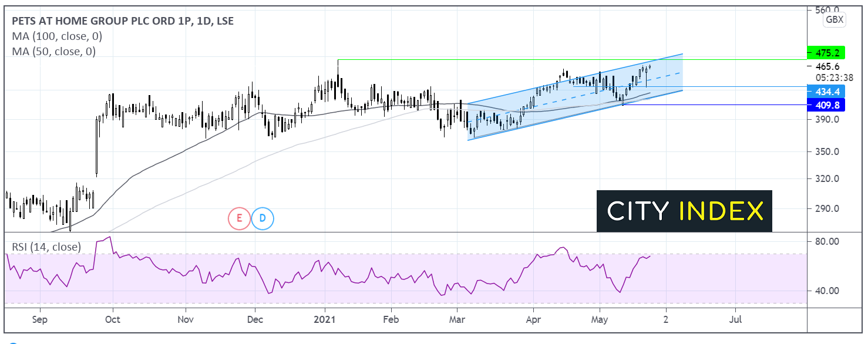Click the purple RSI line near its October peak
Image resolution: width=868 pixels, height=344 pixels.
pos(107,238)
